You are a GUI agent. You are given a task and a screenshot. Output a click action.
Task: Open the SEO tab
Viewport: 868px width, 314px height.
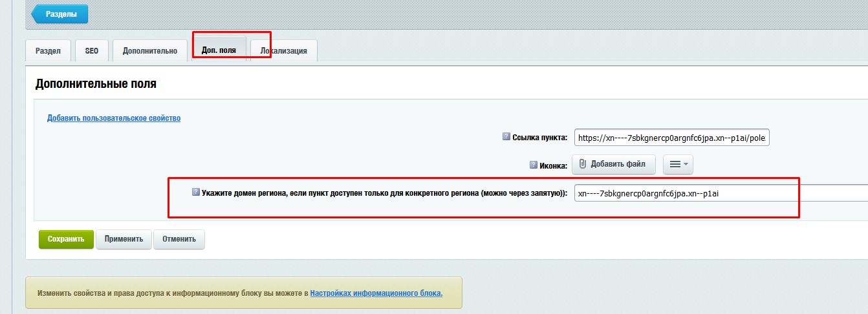(x=92, y=50)
